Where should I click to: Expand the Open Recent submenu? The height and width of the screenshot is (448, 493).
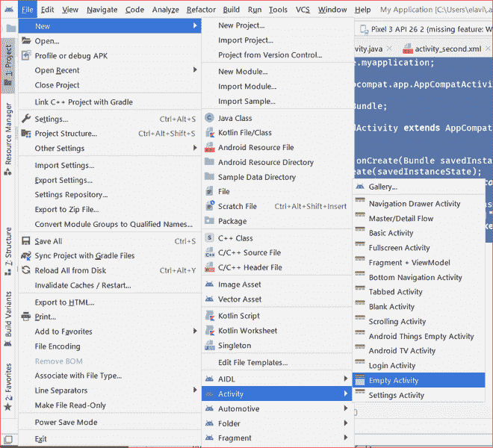click(196, 70)
